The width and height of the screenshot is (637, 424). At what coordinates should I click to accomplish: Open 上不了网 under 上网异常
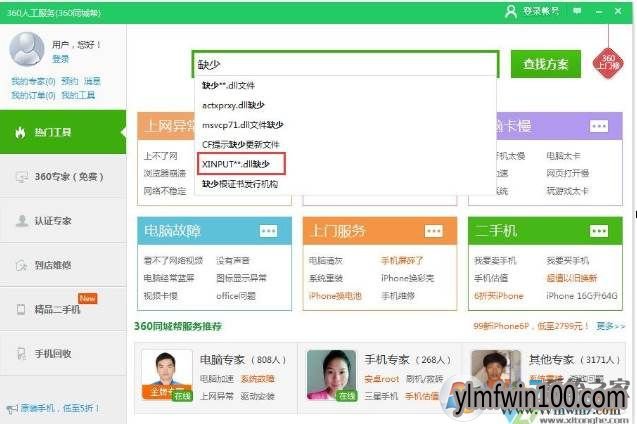click(161, 156)
